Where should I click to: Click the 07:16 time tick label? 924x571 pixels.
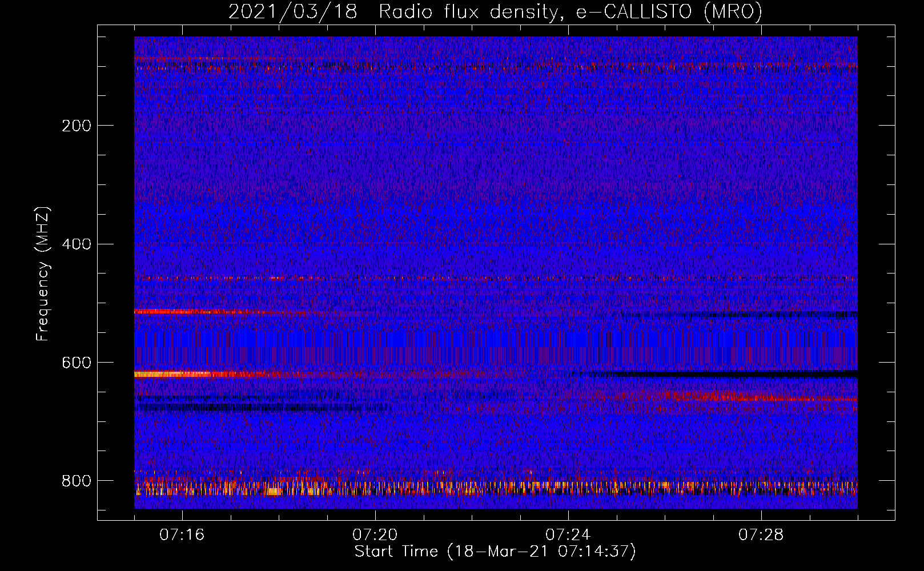182,534
